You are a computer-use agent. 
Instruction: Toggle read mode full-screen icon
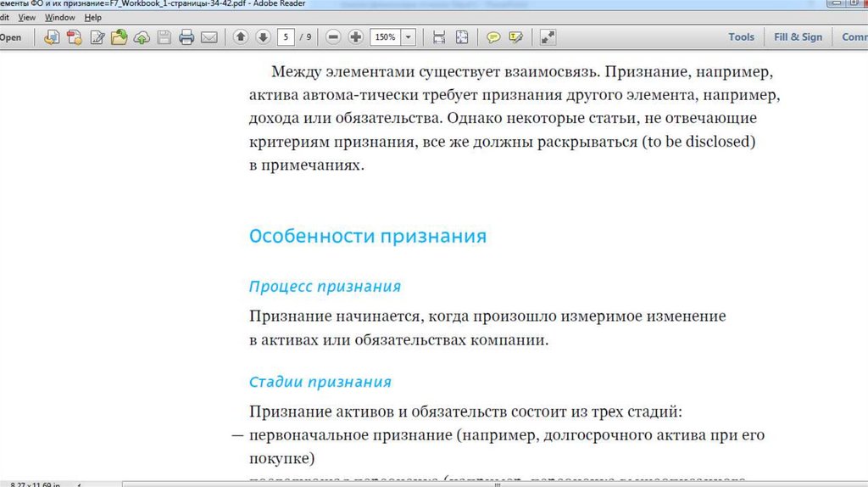(548, 37)
